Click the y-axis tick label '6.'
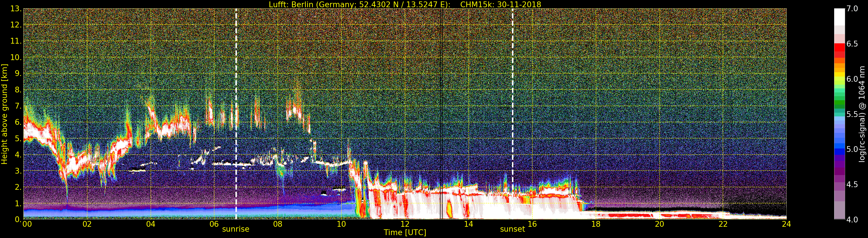The height and width of the screenshot is (238, 868). [19, 122]
